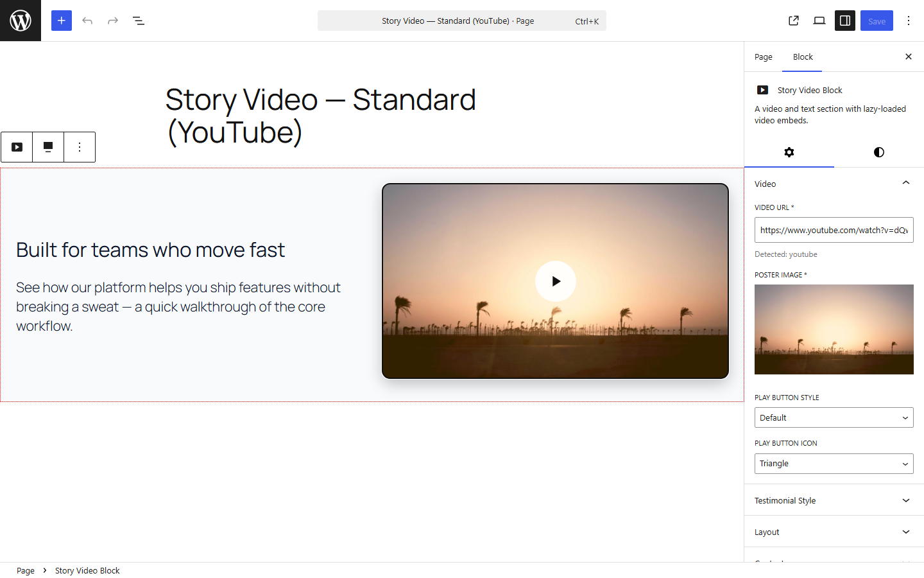
Task: Select the block Styles tab
Action: (879, 152)
